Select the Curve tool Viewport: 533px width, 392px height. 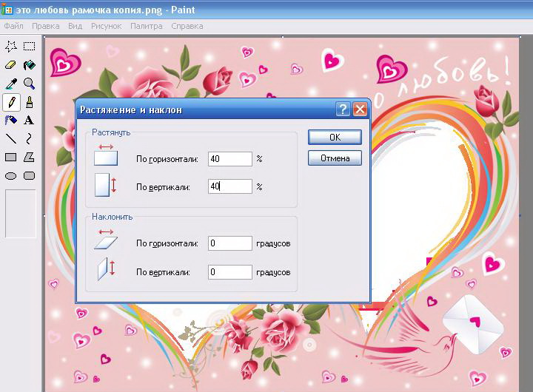coord(30,138)
